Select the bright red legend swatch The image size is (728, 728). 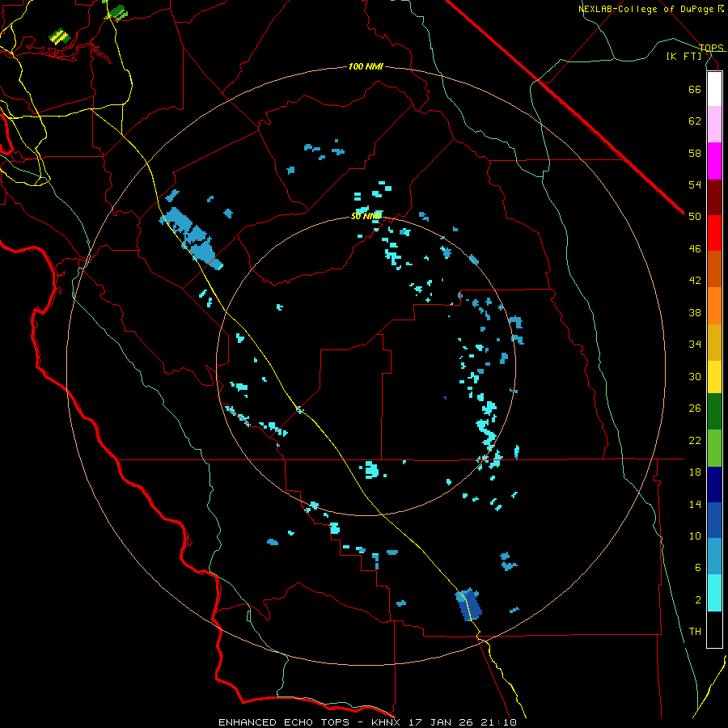[714, 233]
